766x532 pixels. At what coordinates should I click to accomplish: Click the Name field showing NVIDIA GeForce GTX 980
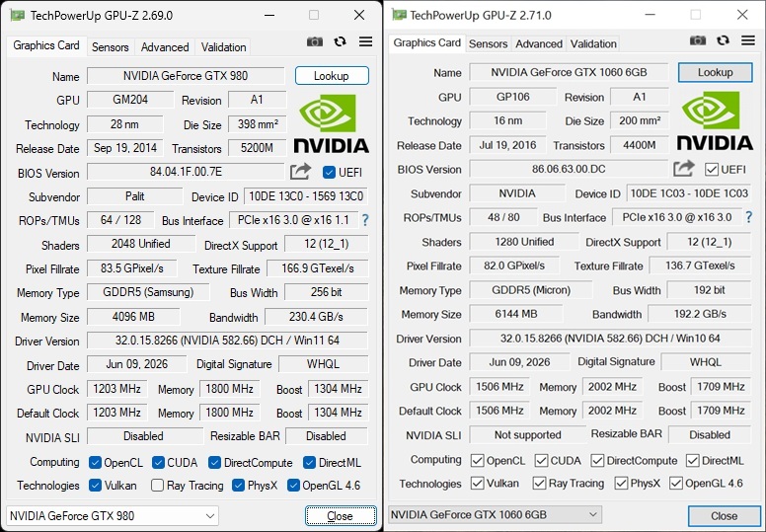(x=186, y=76)
